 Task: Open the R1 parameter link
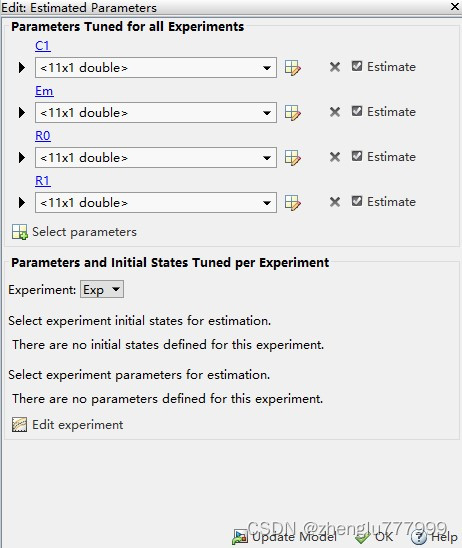tap(43, 181)
